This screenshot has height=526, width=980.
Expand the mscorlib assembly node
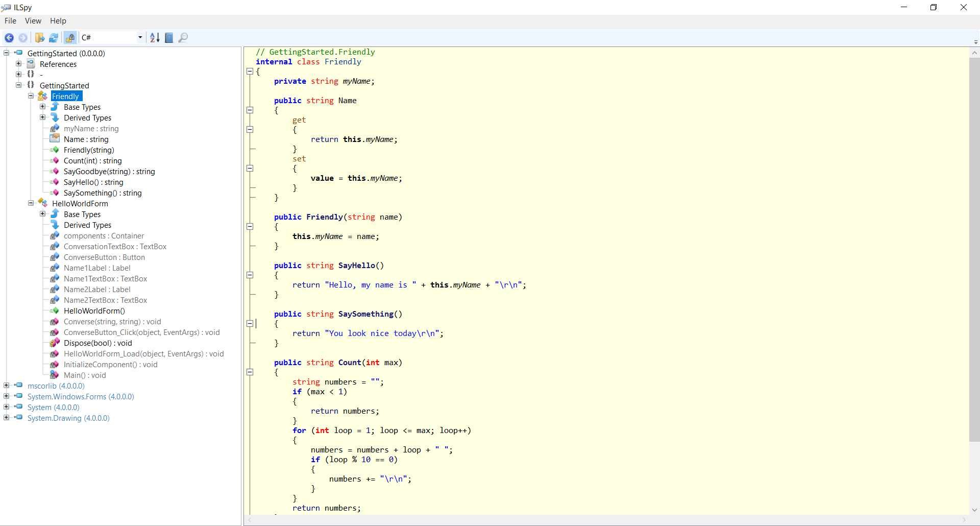(7, 386)
